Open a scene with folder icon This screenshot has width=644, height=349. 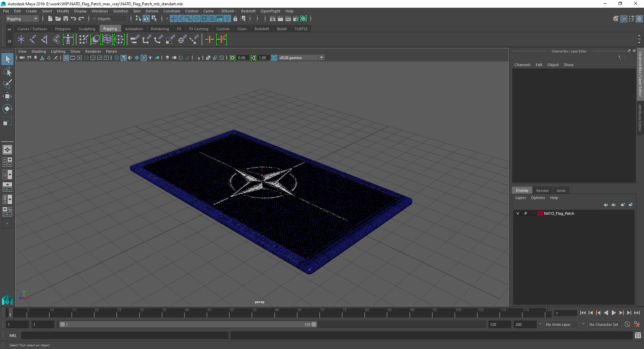[x=58, y=19]
